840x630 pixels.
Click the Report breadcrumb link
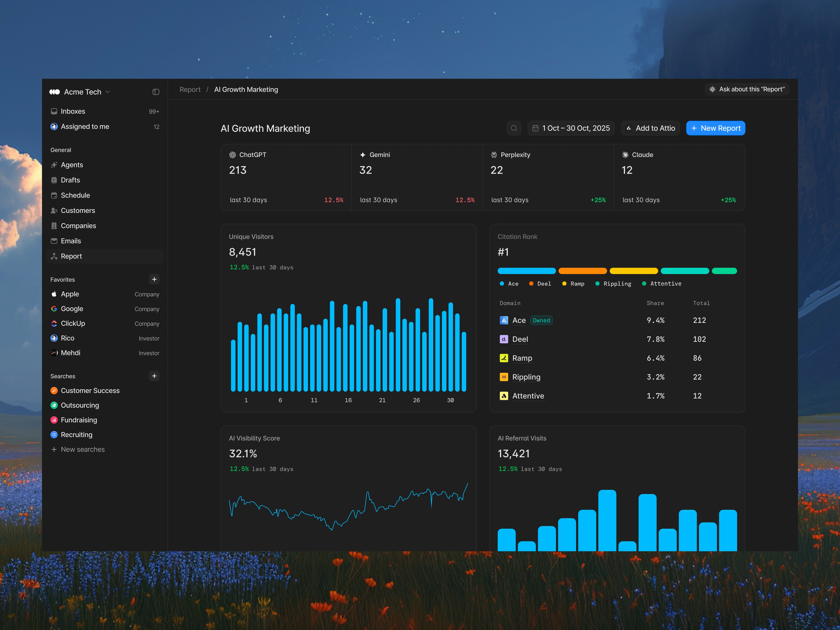point(190,90)
